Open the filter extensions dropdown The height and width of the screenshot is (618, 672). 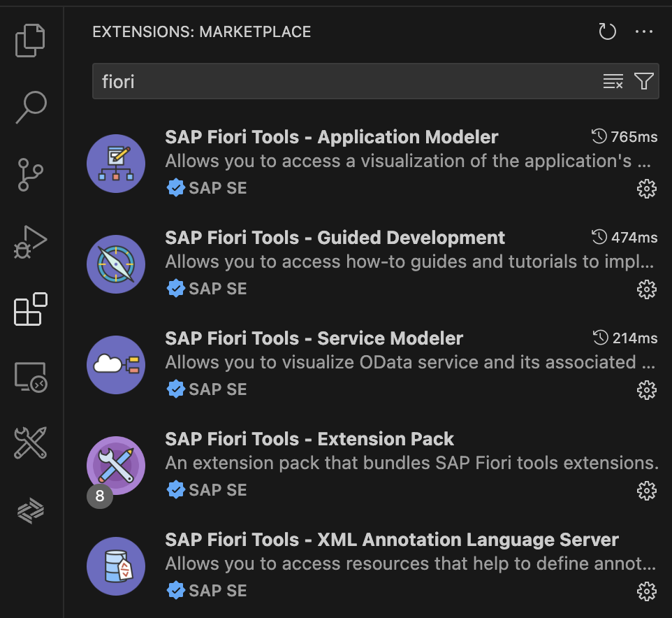[644, 82]
